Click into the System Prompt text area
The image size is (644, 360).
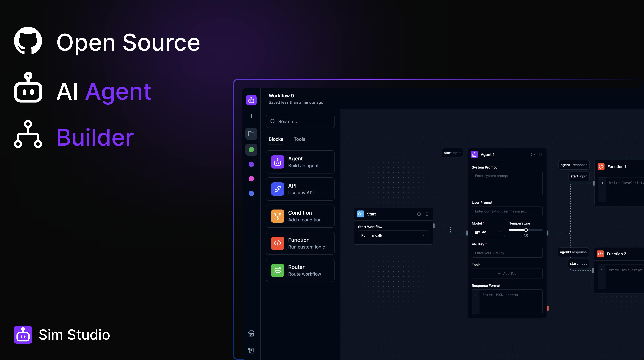click(507, 183)
